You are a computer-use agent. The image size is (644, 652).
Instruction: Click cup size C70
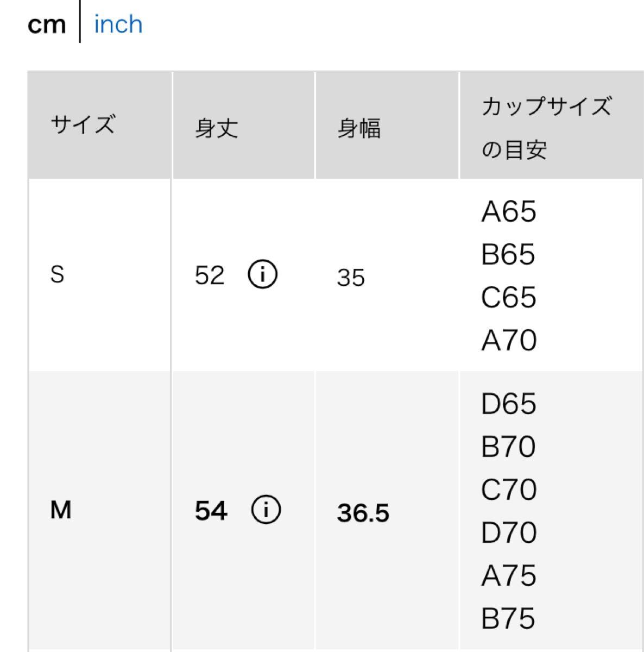[509, 490]
